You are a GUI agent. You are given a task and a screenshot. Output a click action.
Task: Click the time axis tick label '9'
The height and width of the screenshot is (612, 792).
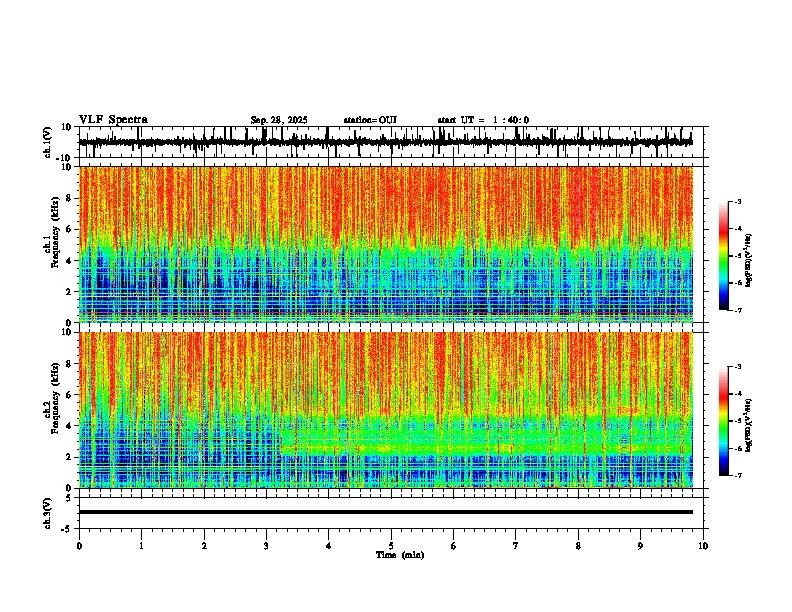click(640, 546)
